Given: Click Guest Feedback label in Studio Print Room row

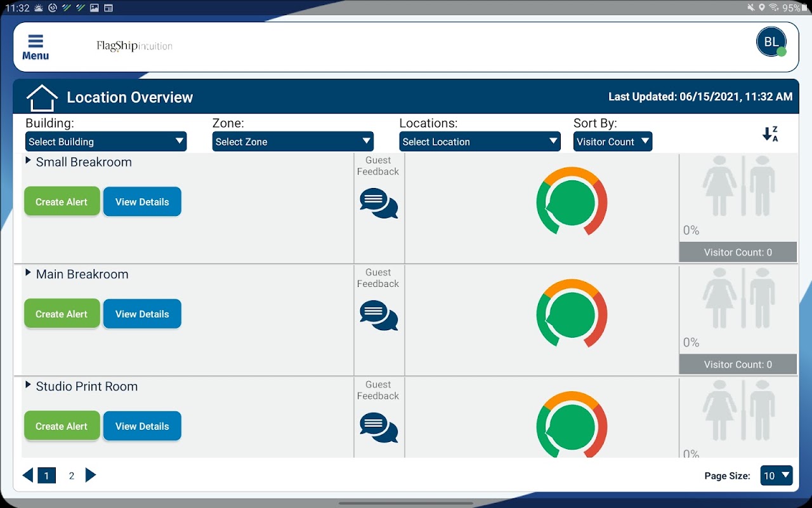Looking at the screenshot, I should tap(378, 391).
